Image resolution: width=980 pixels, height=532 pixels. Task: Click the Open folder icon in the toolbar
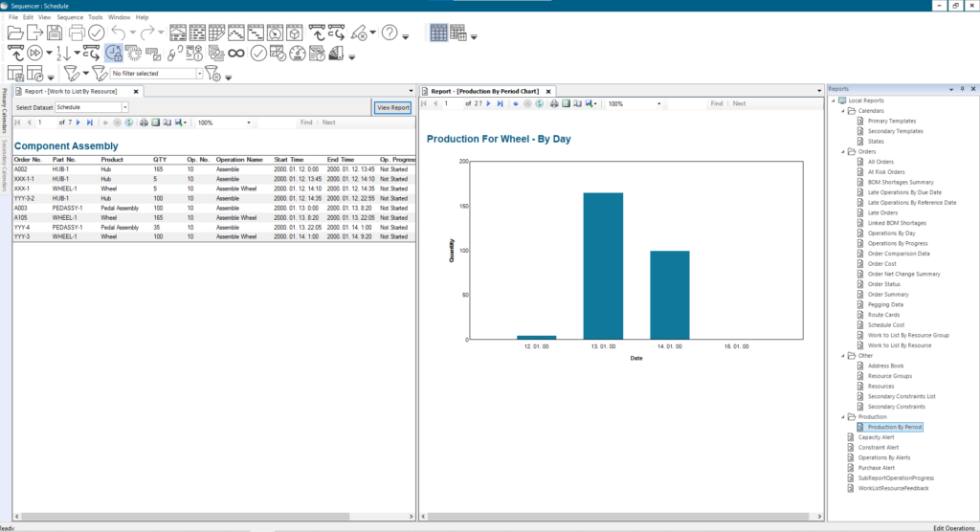click(x=16, y=33)
